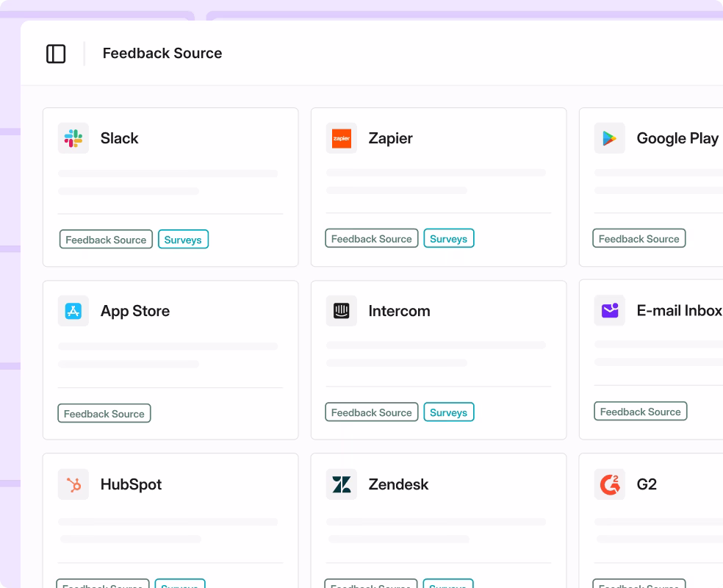Open the Zapier integration title
Viewport: 723px width, 588px height.
pyautogui.click(x=391, y=138)
